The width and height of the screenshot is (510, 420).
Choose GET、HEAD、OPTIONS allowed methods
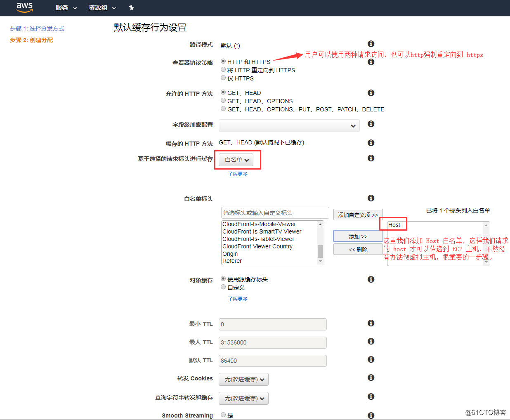(223, 100)
